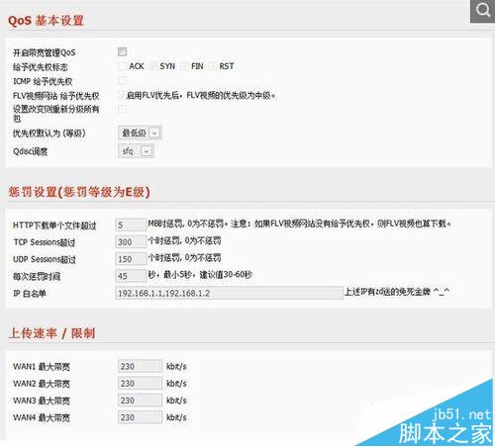
Task: Click the magnifier search icon
Action: pyautogui.click(x=482, y=11)
